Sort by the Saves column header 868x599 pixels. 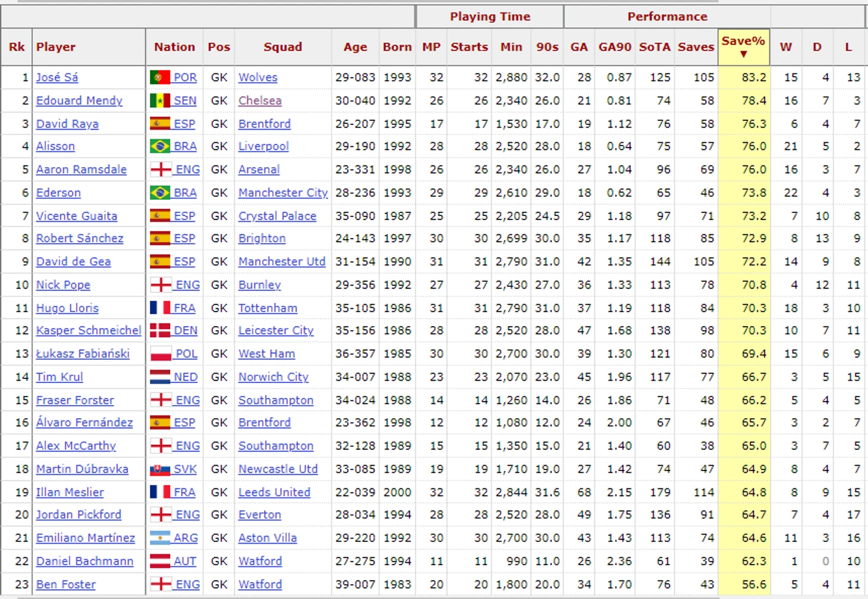coord(696,47)
